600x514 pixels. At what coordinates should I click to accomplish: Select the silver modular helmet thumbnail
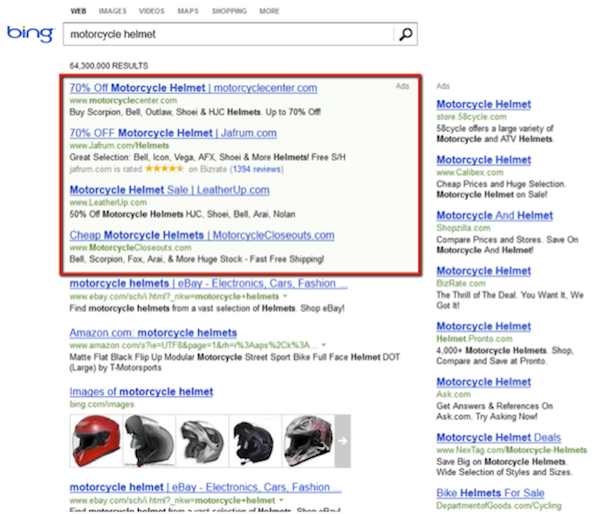tap(202, 441)
